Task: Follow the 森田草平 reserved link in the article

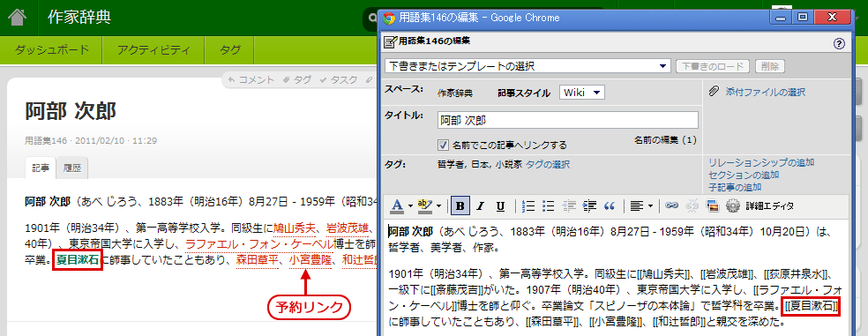Action: point(257,259)
